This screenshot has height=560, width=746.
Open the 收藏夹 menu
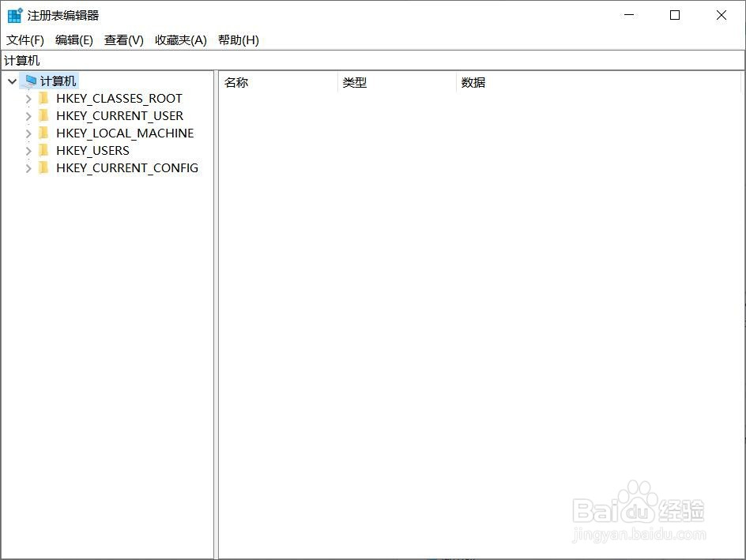pos(180,39)
